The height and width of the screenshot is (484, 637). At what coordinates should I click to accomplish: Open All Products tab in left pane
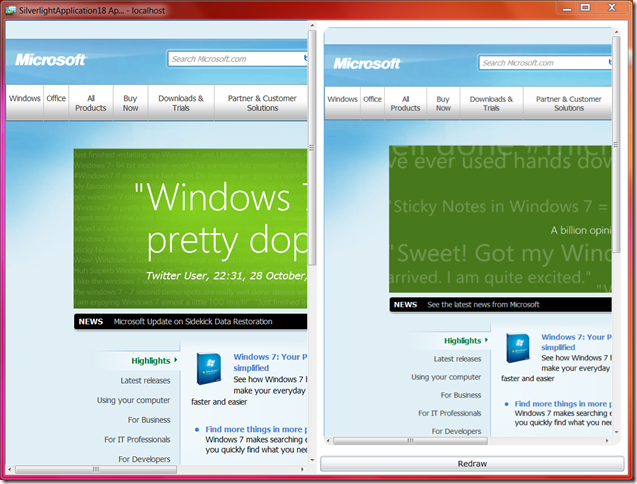click(x=91, y=103)
